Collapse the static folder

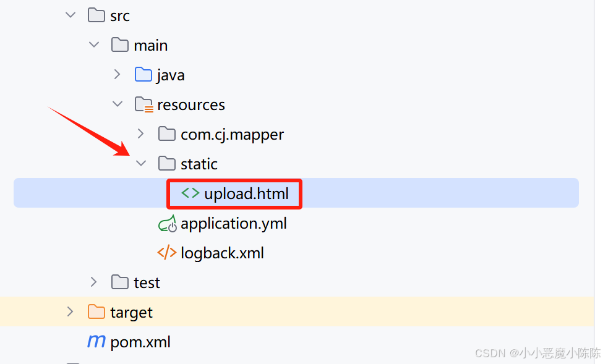point(141,163)
